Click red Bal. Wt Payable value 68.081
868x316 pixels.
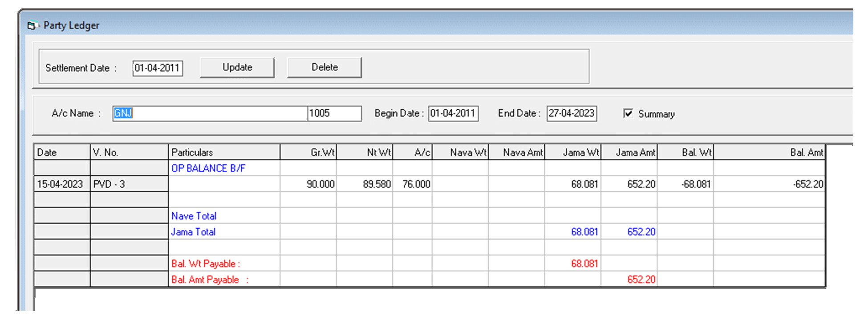(x=584, y=264)
